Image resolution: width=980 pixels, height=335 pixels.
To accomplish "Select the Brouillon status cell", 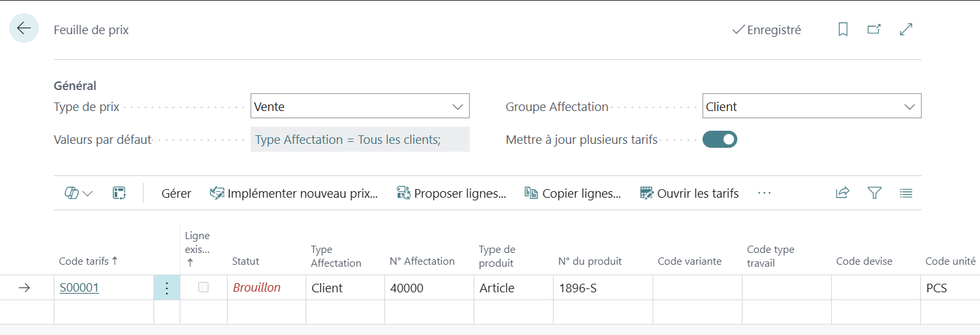I will (x=266, y=288).
